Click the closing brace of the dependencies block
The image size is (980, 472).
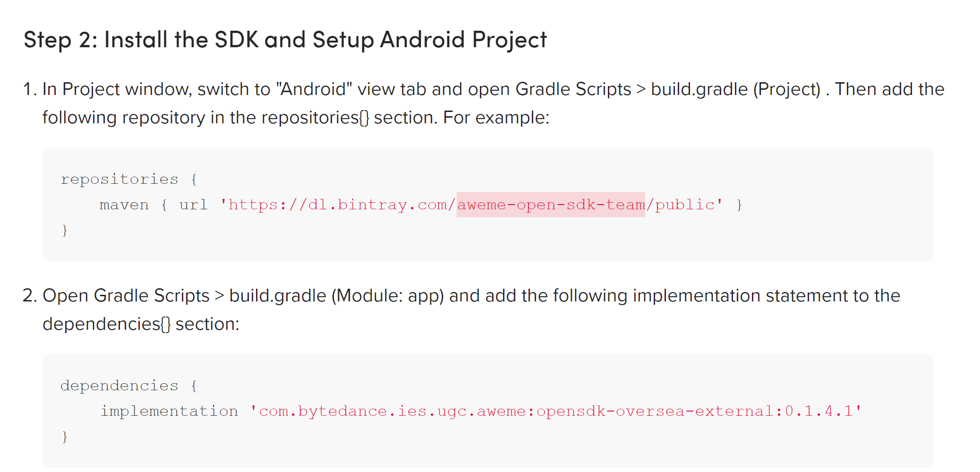(x=65, y=437)
